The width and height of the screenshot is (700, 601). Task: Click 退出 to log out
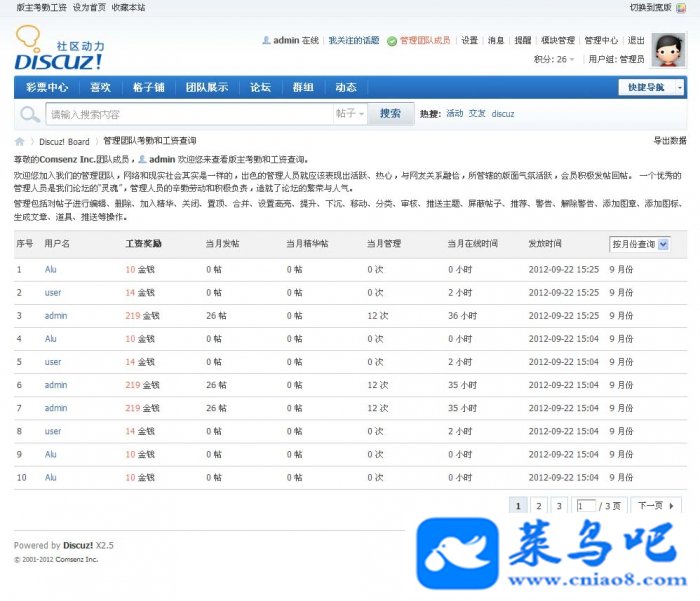[636, 40]
